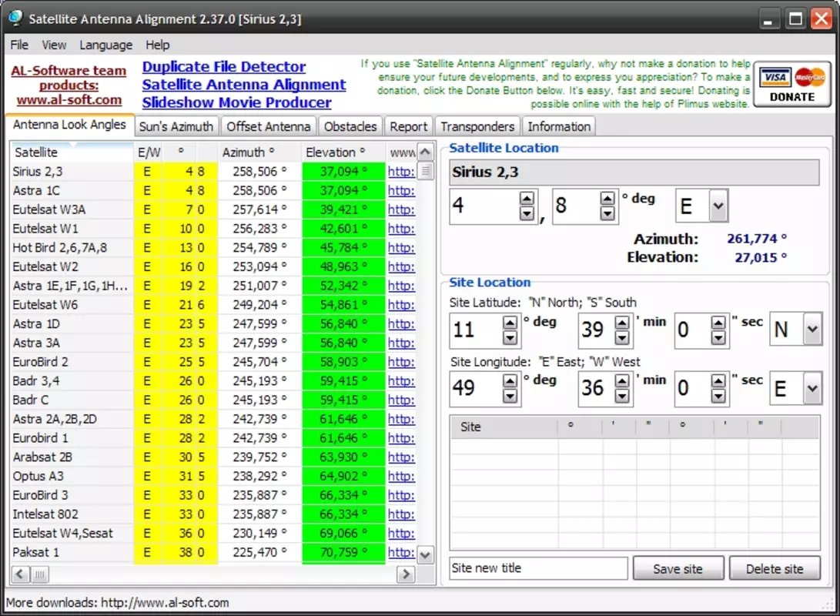Select the Intelsat 802 satellite row
Image resolution: width=840 pixels, height=616 pixels.
point(213,514)
